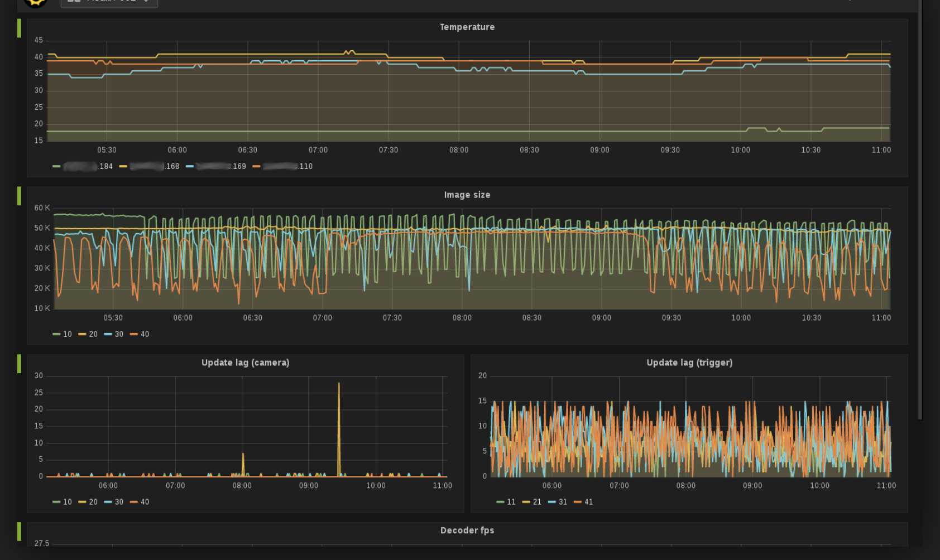Click the 09:00 time label under the Image size graph
940x560 pixels.
(x=602, y=318)
